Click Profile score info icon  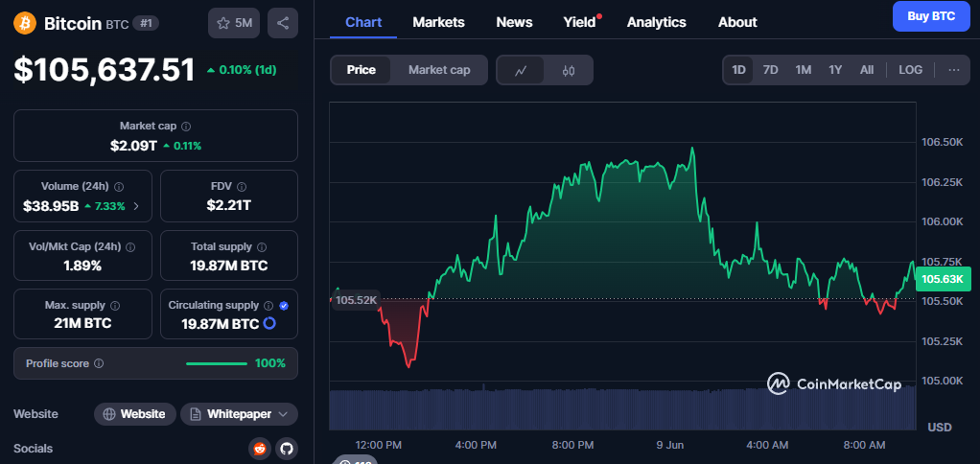[99, 363]
